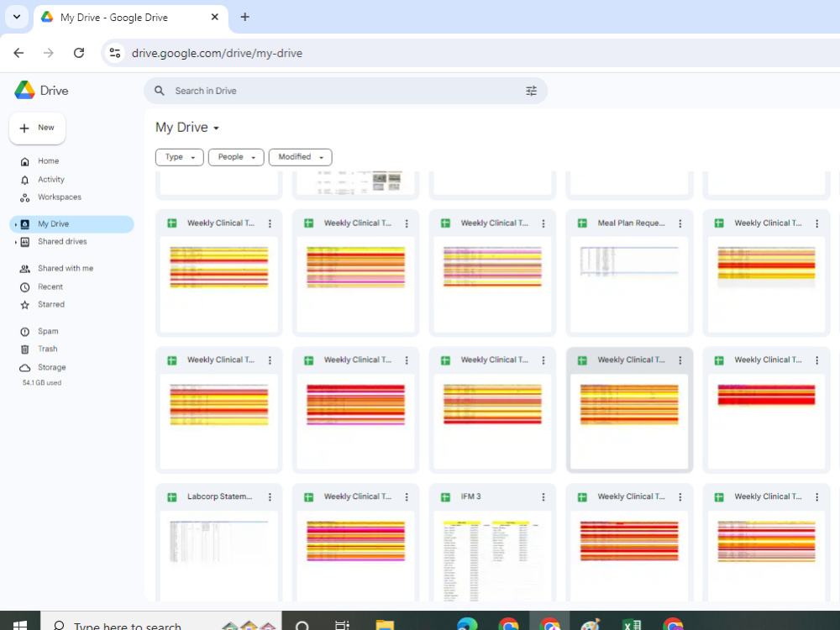Go to Home in sidebar
The height and width of the screenshot is (630, 840).
pyautogui.click(x=48, y=161)
